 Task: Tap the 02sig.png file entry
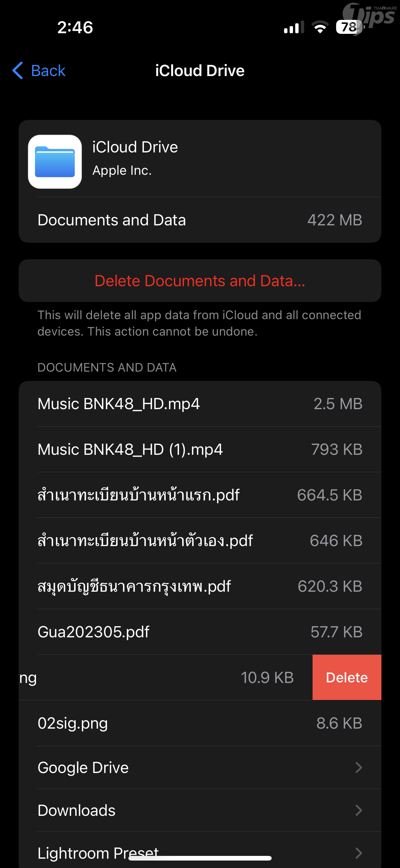200,723
